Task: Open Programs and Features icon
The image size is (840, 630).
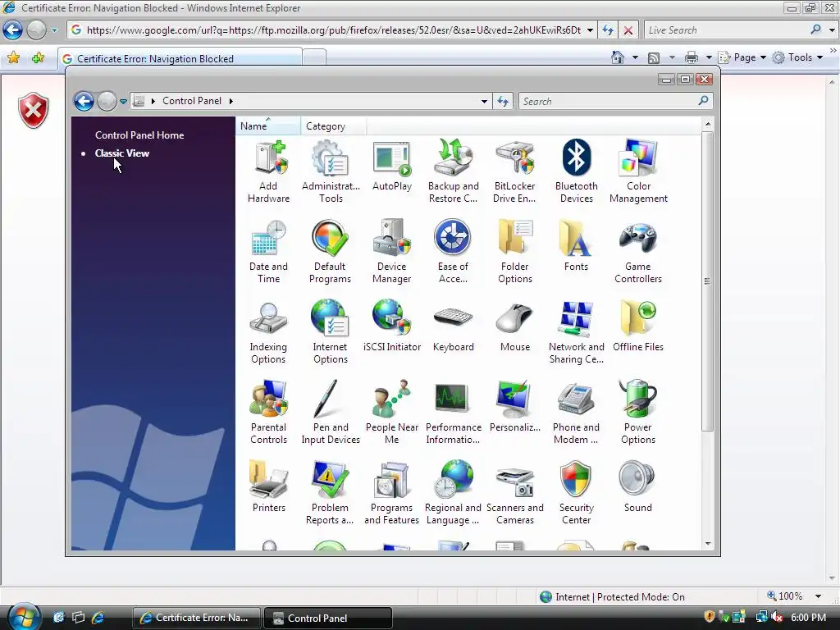Action: coord(391,493)
